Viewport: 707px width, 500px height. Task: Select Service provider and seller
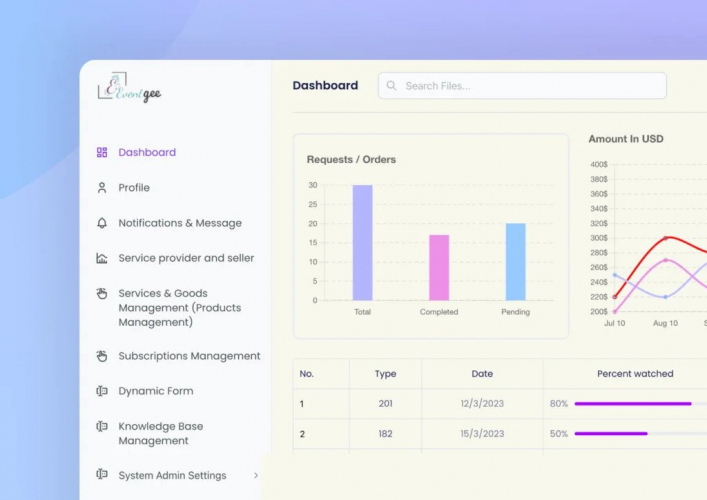(186, 258)
